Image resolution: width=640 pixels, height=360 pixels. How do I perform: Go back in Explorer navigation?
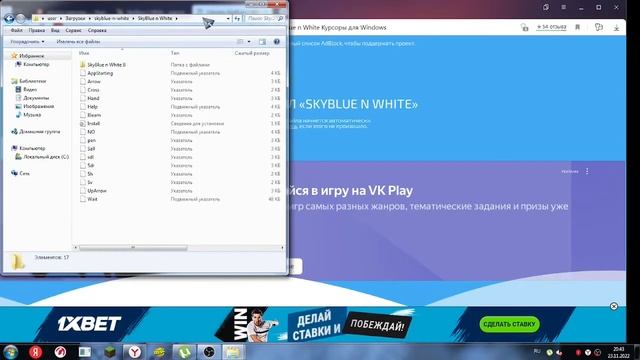pos(9,18)
